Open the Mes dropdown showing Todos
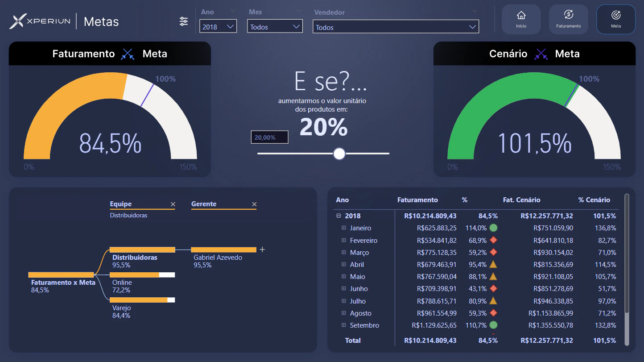644x362 pixels. click(x=275, y=27)
